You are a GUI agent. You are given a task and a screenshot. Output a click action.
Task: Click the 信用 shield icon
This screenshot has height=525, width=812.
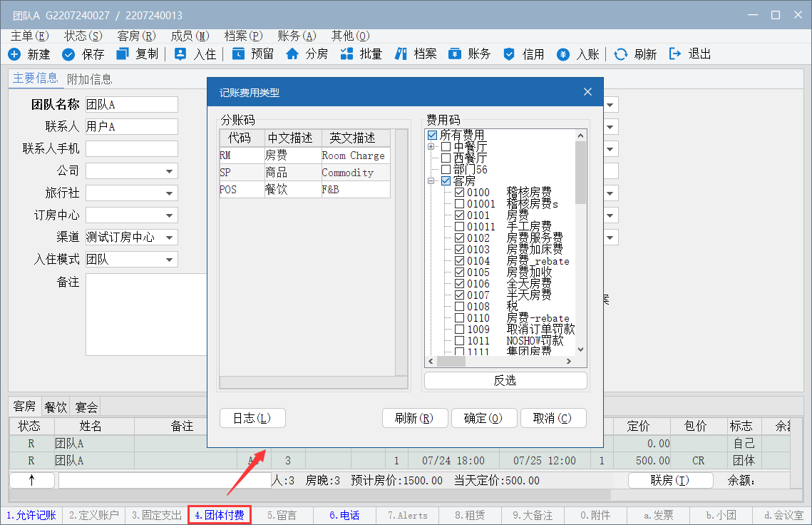click(x=509, y=54)
